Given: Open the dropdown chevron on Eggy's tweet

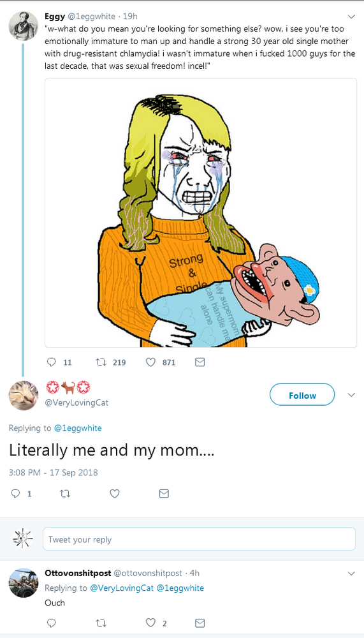Looking at the screenshot, I should [352, 17].
